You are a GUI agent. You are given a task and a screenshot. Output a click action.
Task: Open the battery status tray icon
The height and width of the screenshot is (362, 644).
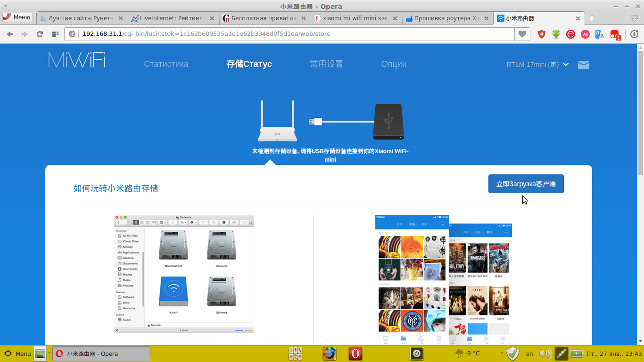click(x=577, y=354)
